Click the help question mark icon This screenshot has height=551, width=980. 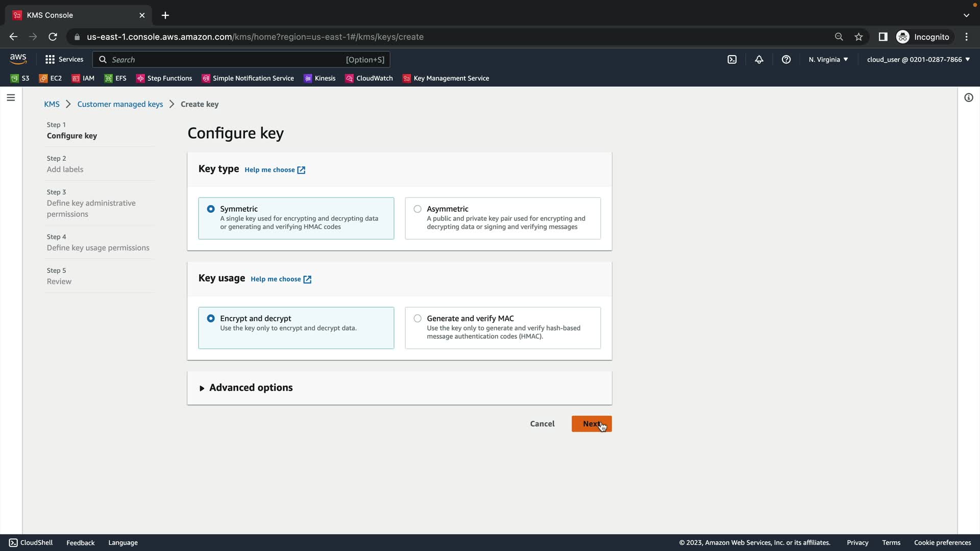coord(786,60)
